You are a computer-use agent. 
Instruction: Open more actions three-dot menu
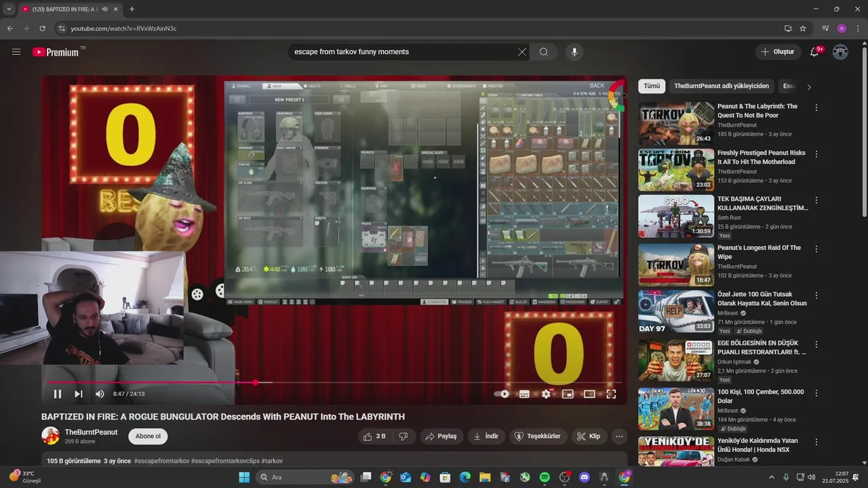click(619, 436)
